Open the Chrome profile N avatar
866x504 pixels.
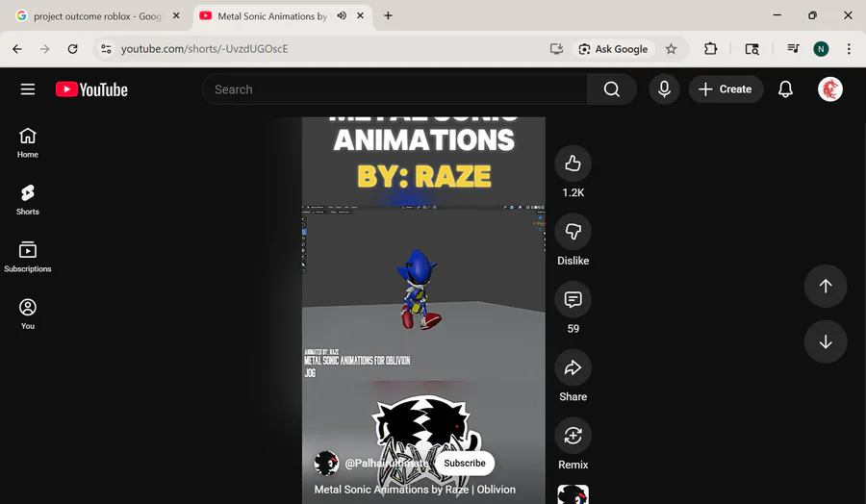[x=821, y=49]
